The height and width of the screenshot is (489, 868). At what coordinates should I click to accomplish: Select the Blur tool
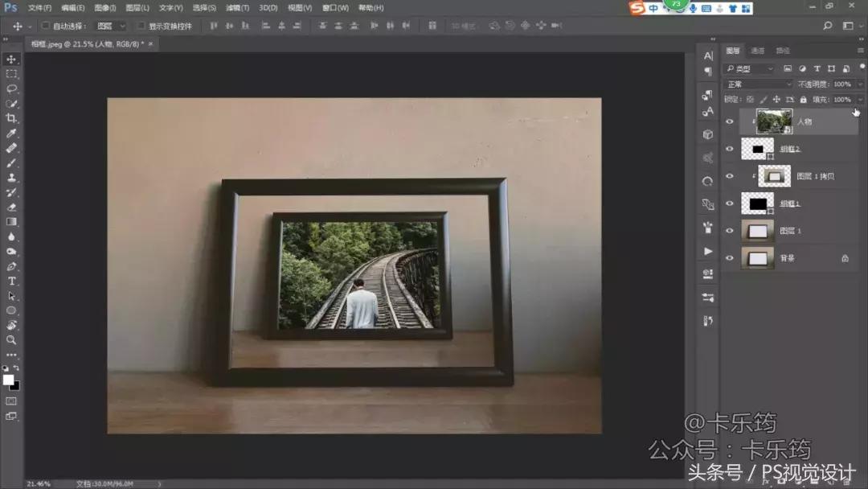click(11, 236)
